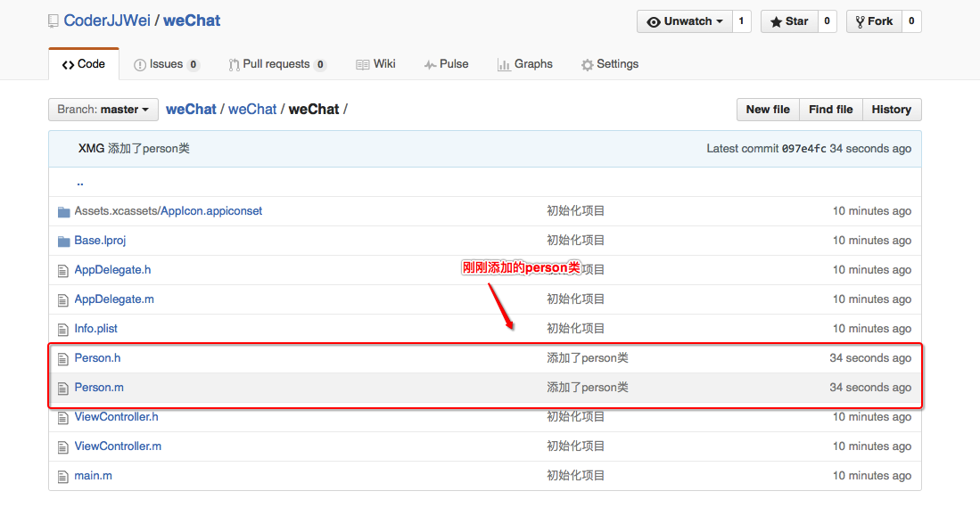Image resolution: width=980 pixels, height=524 pixels.
Task: Open the AppDelegate.h file
Action: click(112, 270)
